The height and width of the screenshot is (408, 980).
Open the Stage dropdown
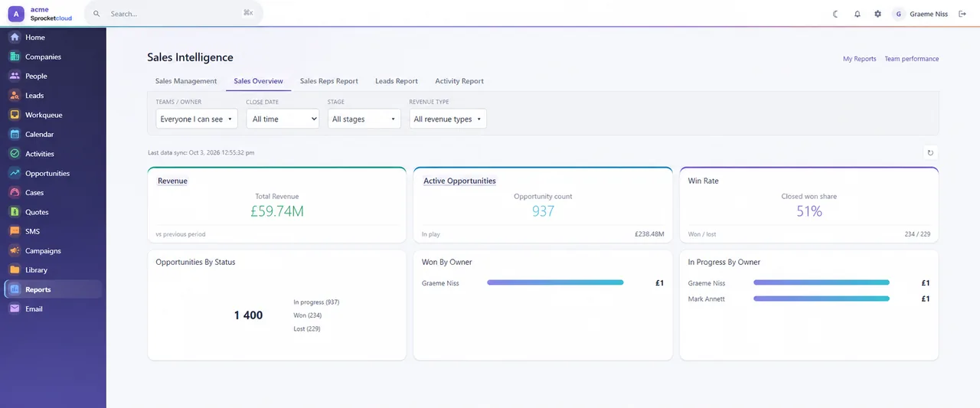point(364,119)
